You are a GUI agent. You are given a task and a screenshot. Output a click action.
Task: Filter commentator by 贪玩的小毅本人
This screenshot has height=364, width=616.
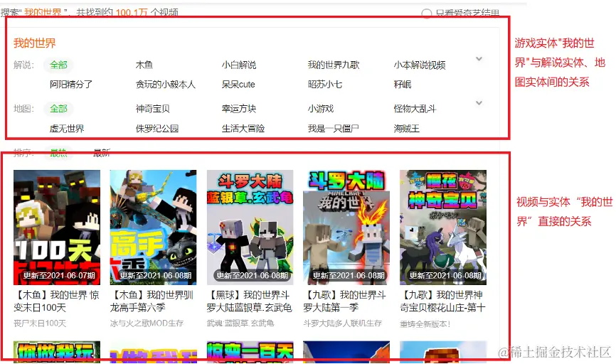166,84
